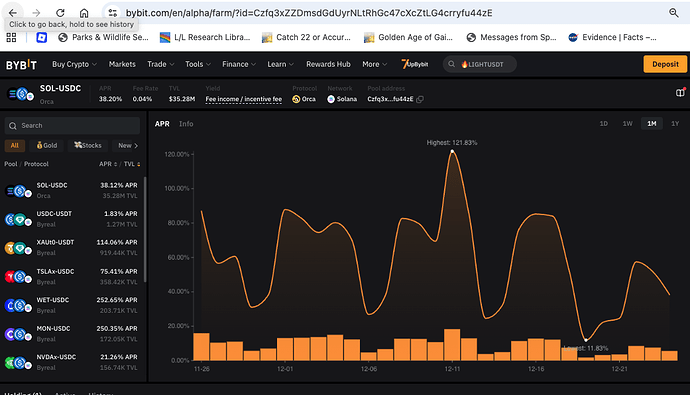Click Fee income / incentive fee link
690x395 pixels.
tap(243, 99)
